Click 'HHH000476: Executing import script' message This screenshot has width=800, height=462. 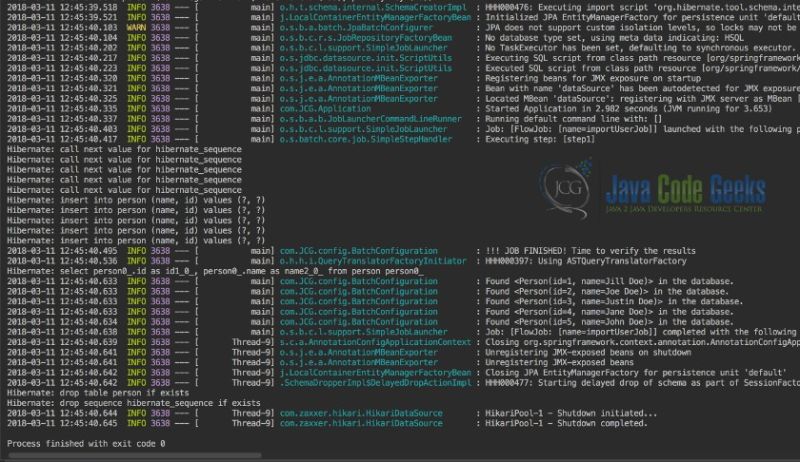tap(642, 8)
